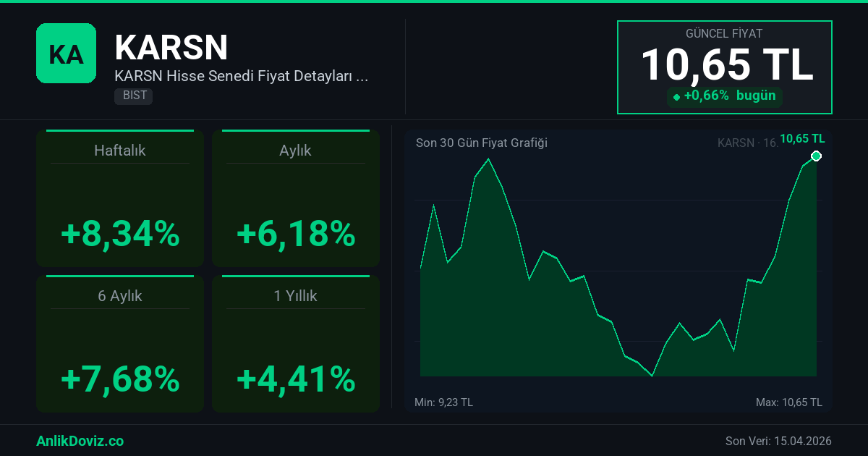Click the KARSN ticker title
The width and height of the screenshot is (868, 456).
(x=171, y=48)
